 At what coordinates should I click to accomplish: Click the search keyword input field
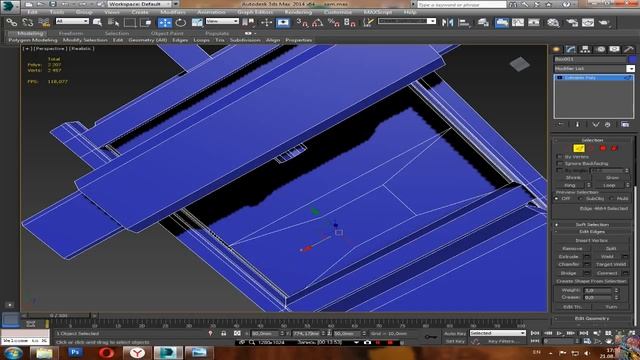[462, 4]
